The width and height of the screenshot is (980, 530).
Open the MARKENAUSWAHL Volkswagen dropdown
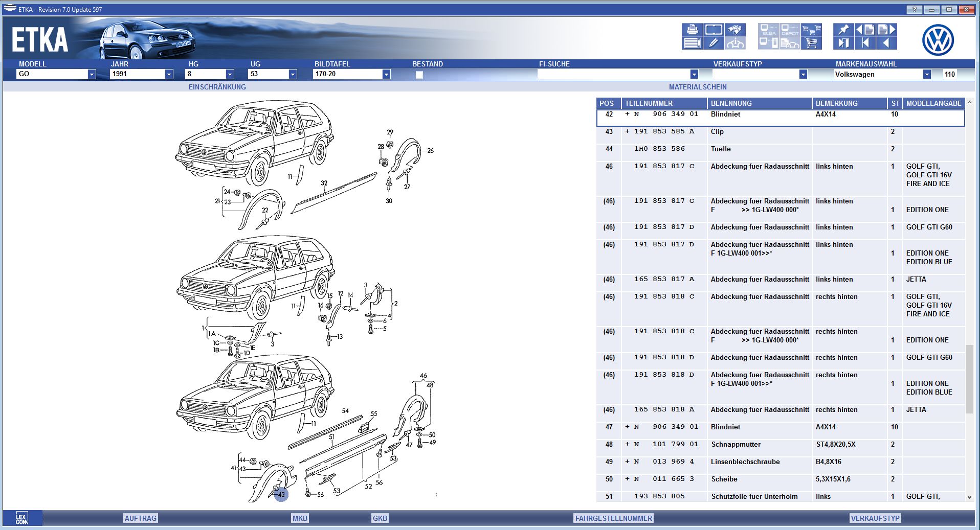pyautogui.click(x=926, y=74)
